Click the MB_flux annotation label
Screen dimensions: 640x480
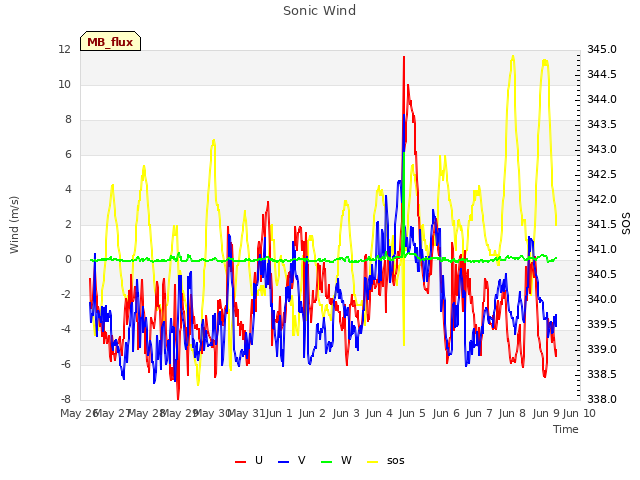(x=110, y=42)
